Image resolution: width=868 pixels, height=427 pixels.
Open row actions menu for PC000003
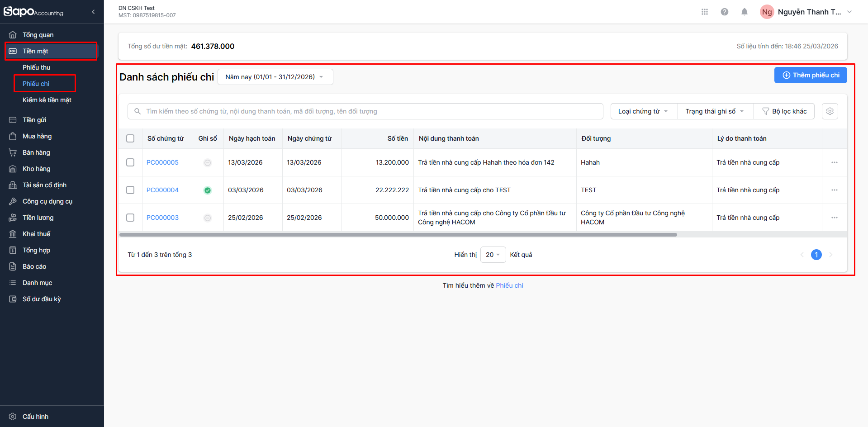835,218
